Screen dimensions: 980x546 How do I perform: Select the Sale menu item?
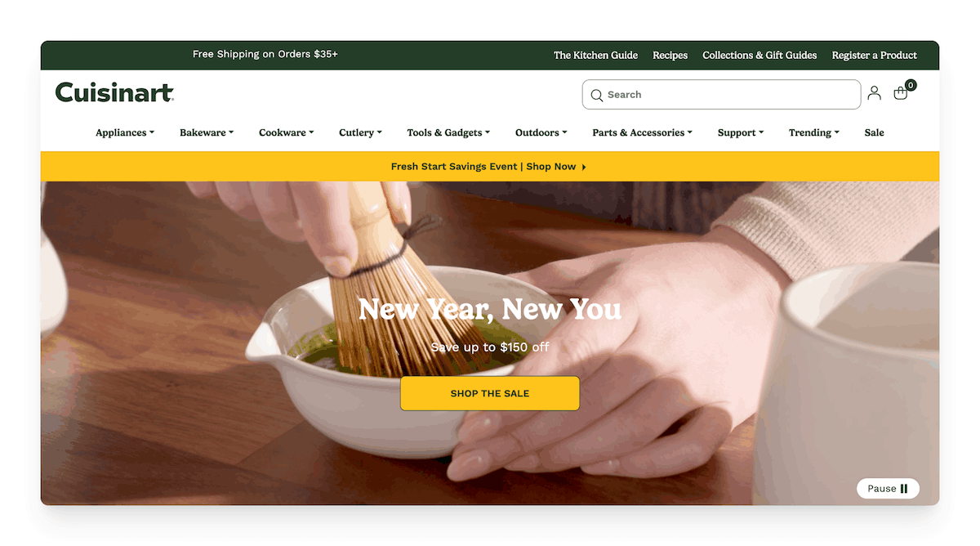874,132
